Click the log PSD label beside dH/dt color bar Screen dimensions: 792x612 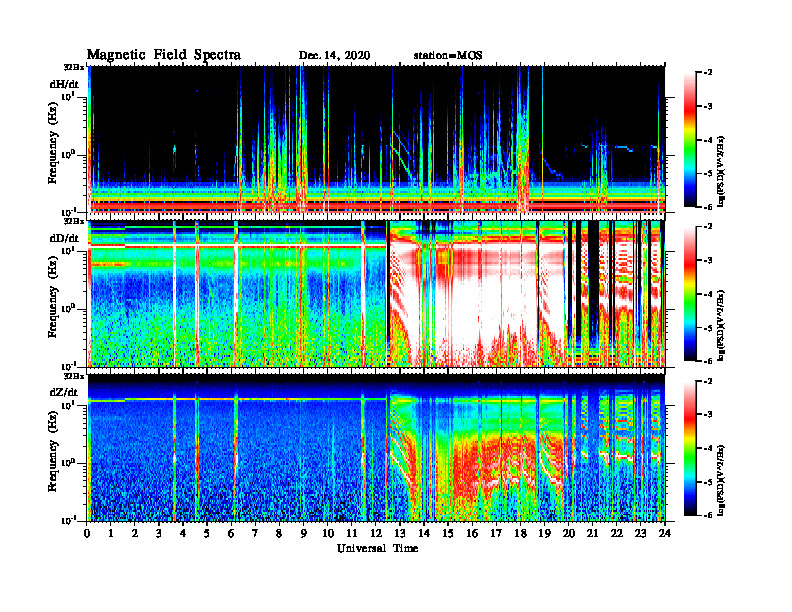pos(721,171)
